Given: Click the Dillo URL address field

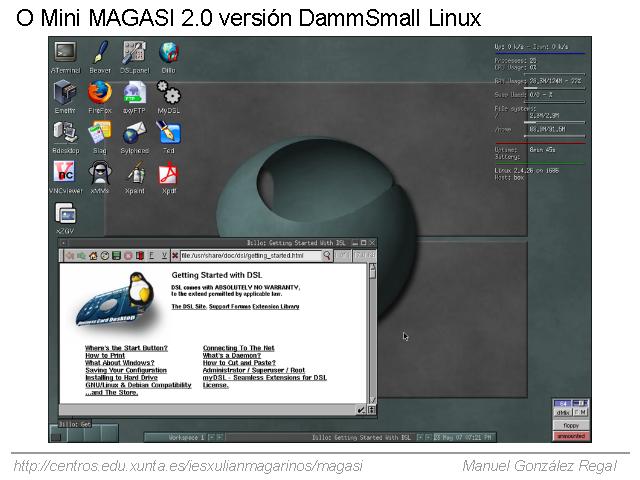Looking at the screenshot, I should click(250, 256).
